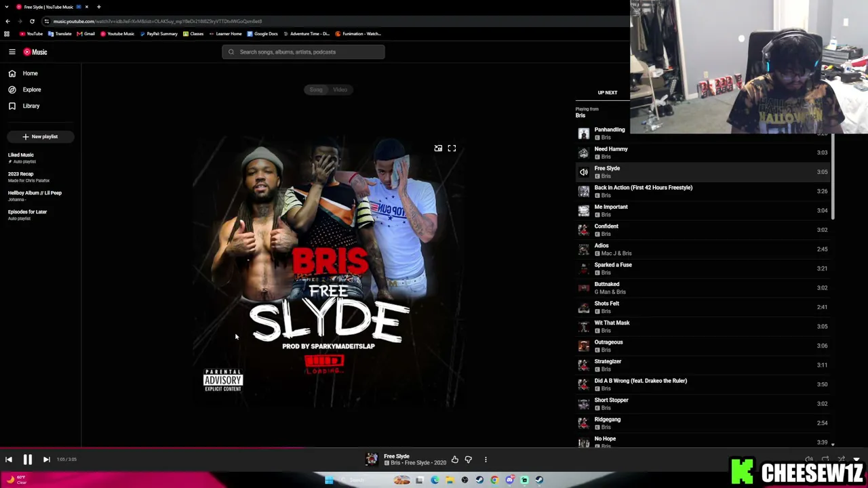
Task: Go to Home in the sidebar
Action: [30, 73]
